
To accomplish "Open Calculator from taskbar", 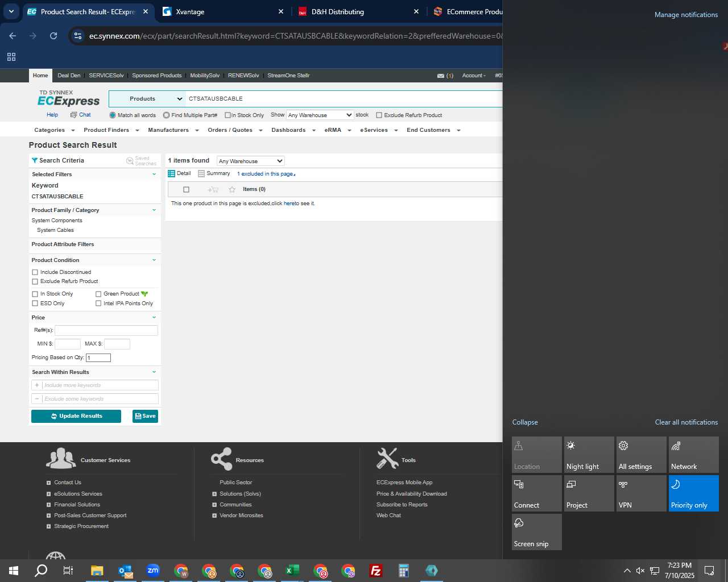I will click(404, 571).
